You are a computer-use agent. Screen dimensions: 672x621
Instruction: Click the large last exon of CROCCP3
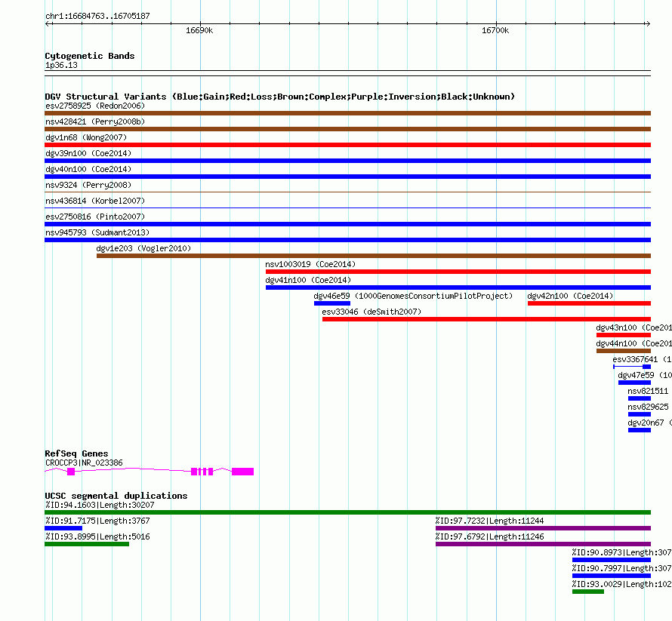click(242, 472)
